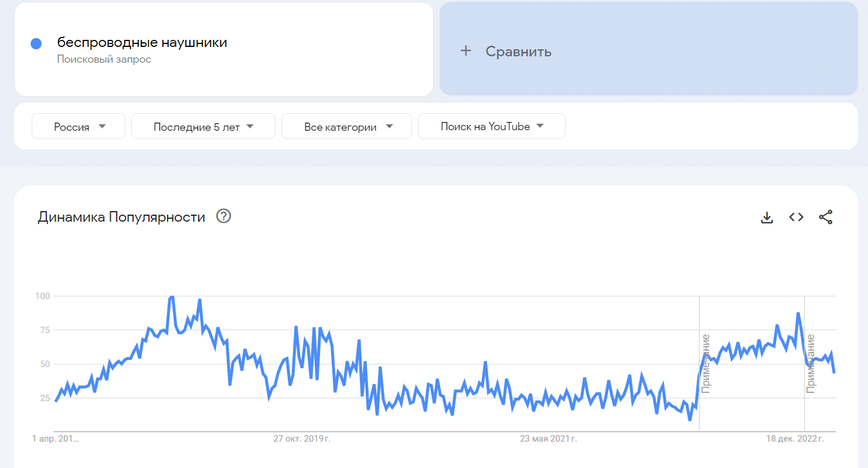Click the Поисковый запрос subtitle
868x468 pixels.
click(104, 59)
